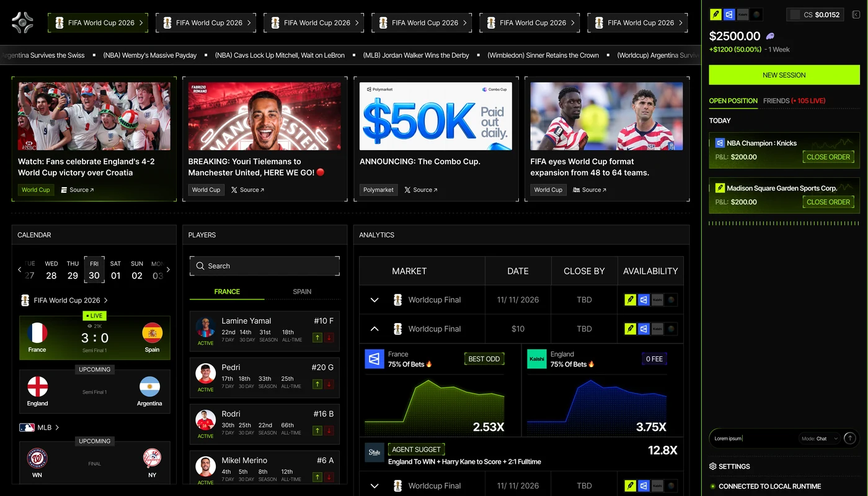Switch to the OPEN POSITION tab
Viewport: 868px width, 496px height.
pyautogui.click(x=733, y=100)
